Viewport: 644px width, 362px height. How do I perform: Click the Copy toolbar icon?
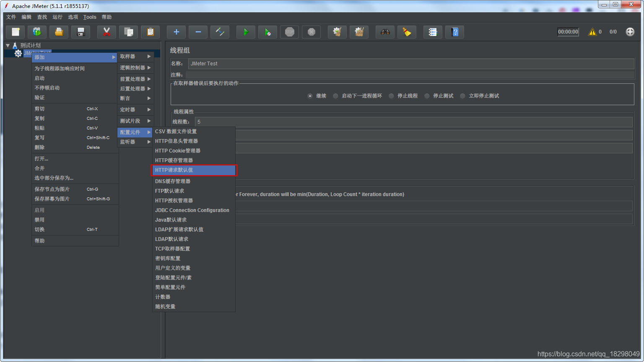tap(129, 32)
